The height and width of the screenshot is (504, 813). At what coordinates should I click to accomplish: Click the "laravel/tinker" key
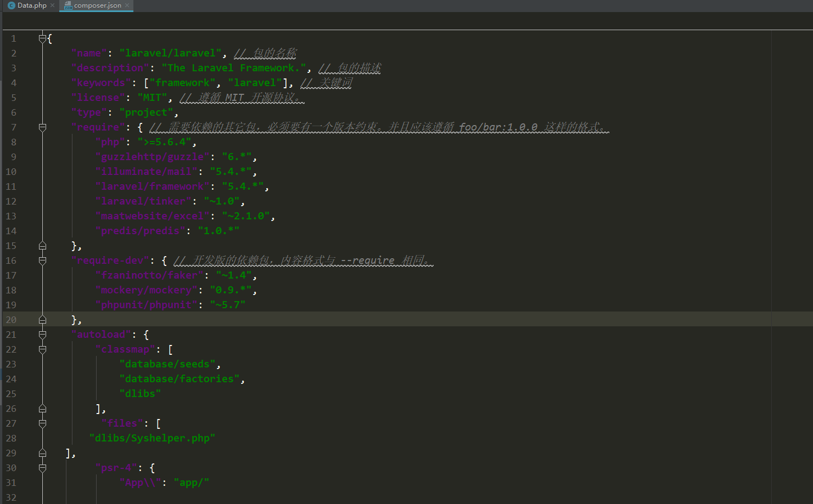(x=143, y=201)
